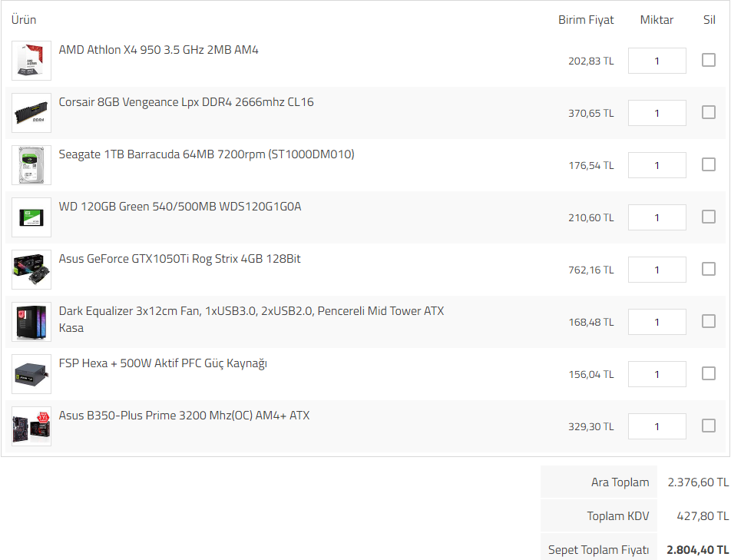Open the Corsair Vengeance RAM product image
Viewport: 731px width, 560px height.
click(x=31, y=113)
